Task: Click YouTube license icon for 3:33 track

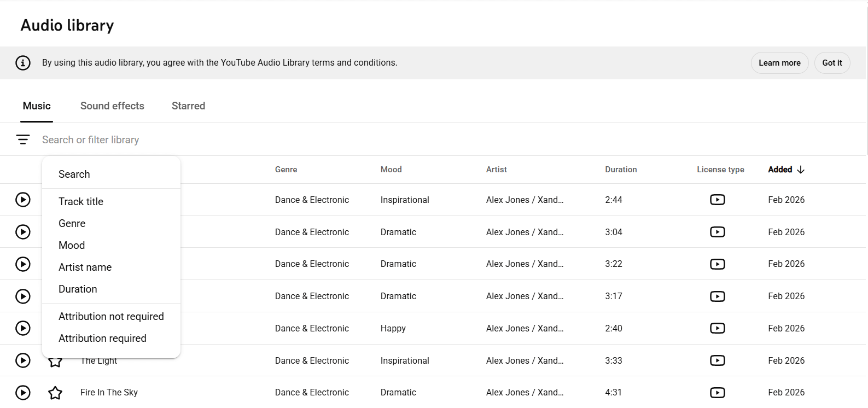Action: pos(718,360)
